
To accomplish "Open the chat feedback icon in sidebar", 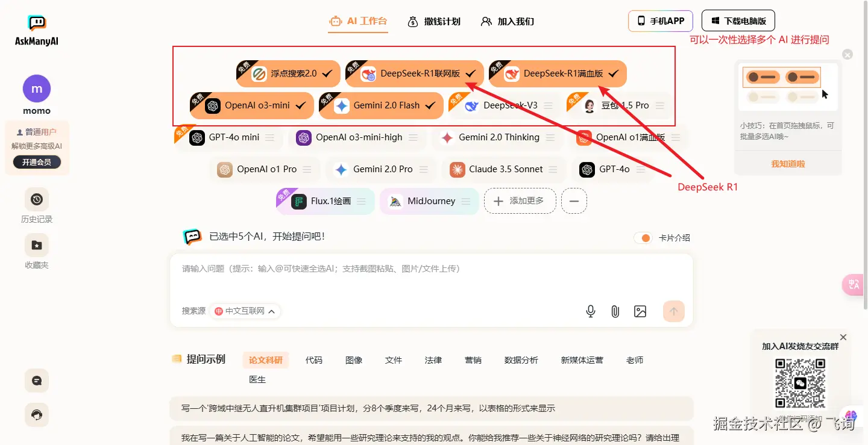I will (37, 381).
